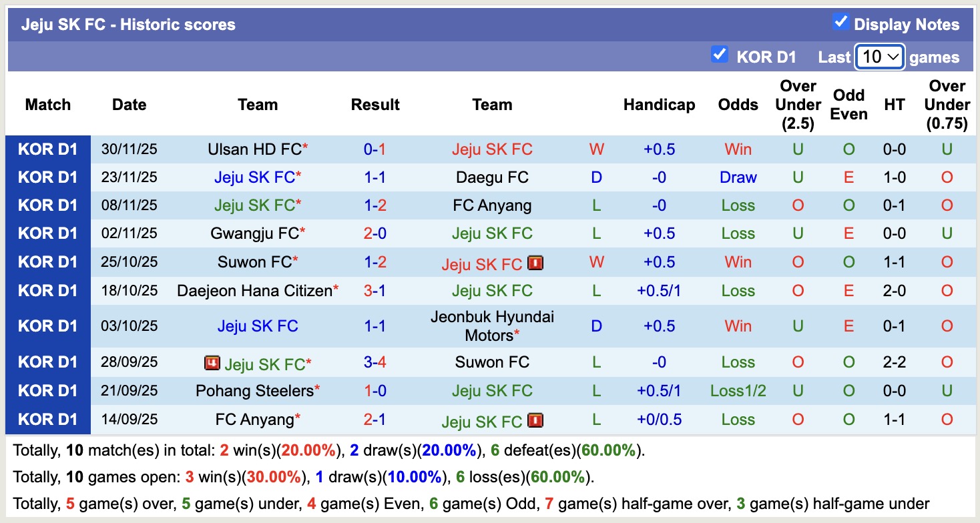Screen dimensions: 980x523
Task: Click Jeonbuk Hyundai Motors team name
Action: 492,326
